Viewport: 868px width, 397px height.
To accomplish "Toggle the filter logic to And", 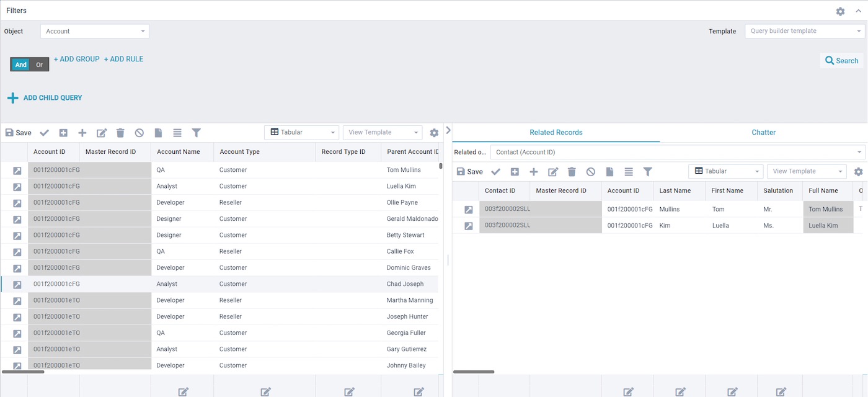I will coord(21,65).
